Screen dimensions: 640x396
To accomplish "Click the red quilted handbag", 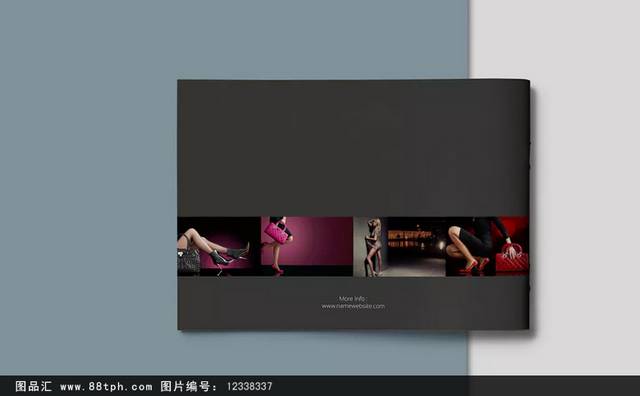I will click(x=512, y=259).
